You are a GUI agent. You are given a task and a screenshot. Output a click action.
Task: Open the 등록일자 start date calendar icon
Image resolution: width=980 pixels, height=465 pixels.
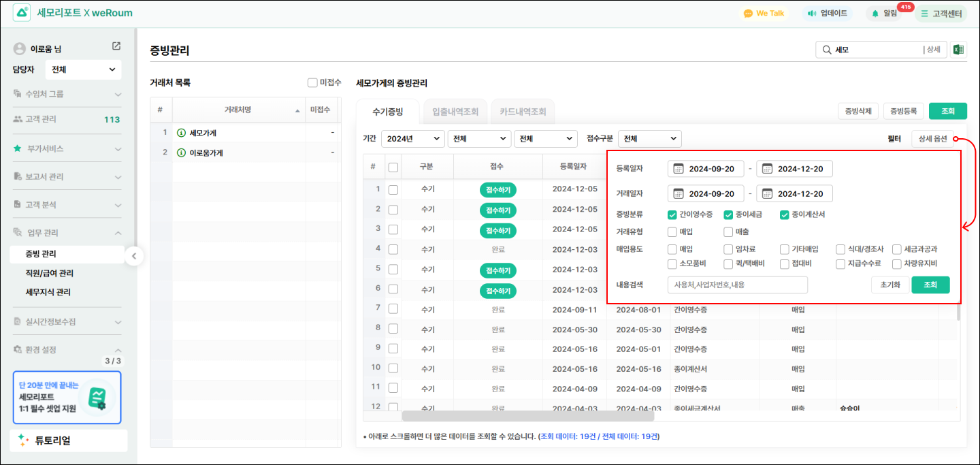click(x=679, y=169)
